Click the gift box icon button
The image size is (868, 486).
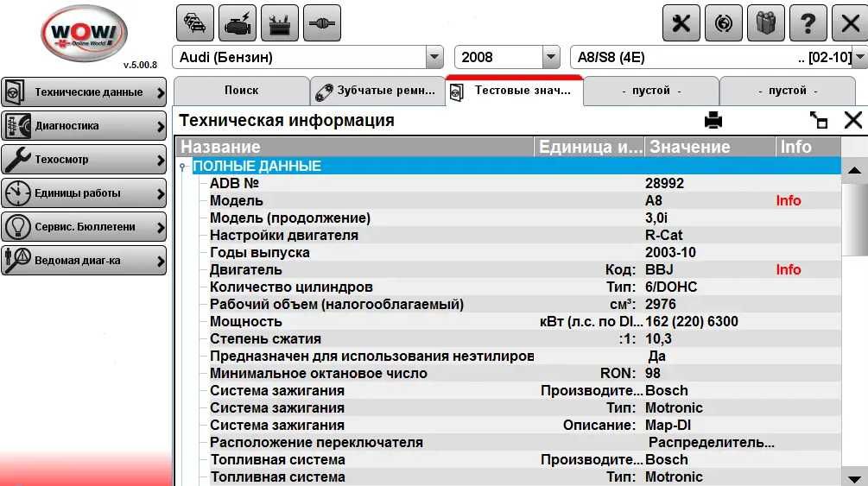766,22
